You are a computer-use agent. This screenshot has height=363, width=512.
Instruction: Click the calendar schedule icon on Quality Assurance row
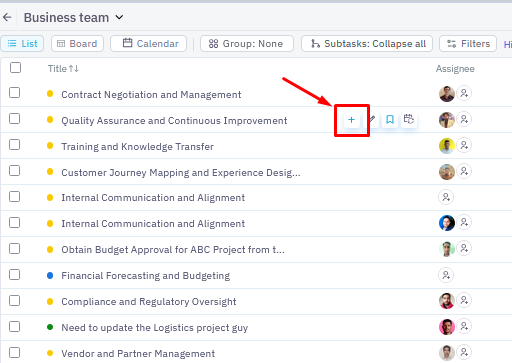coord(409,119)
